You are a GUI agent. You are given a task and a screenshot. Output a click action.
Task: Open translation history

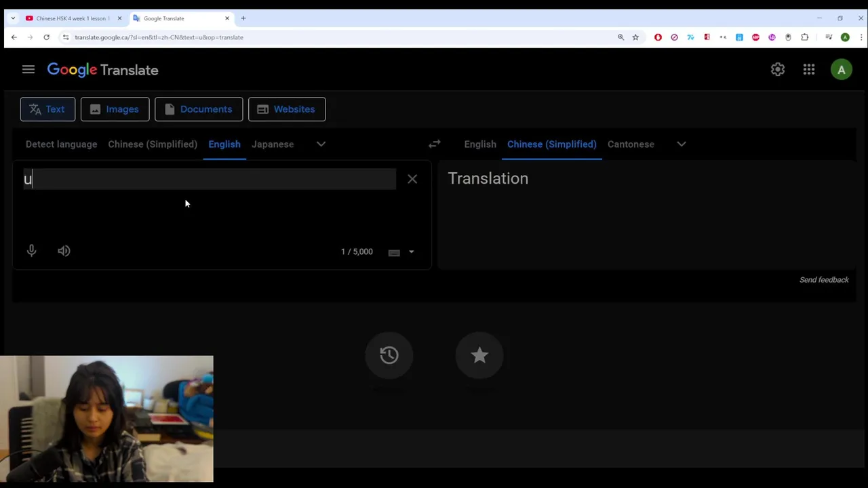389,355
